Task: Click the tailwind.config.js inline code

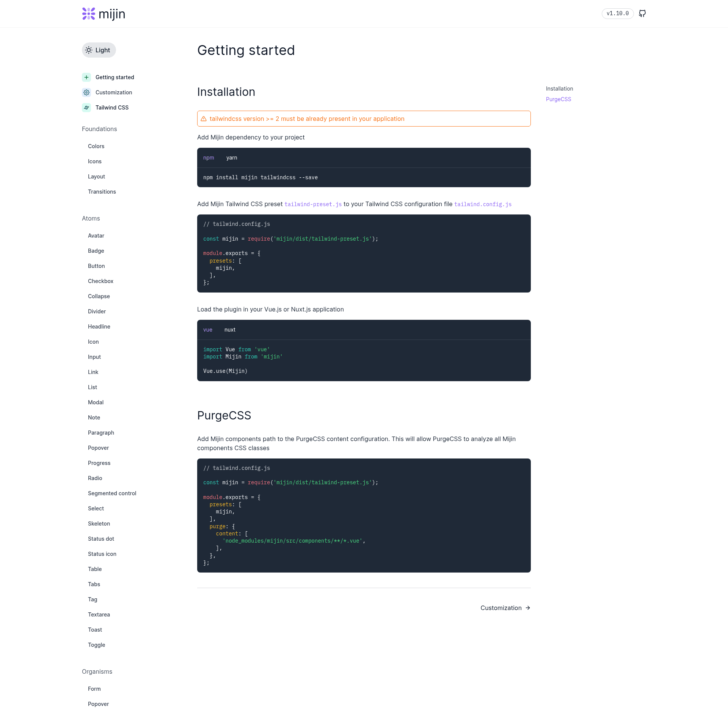Action: point(483,204)
